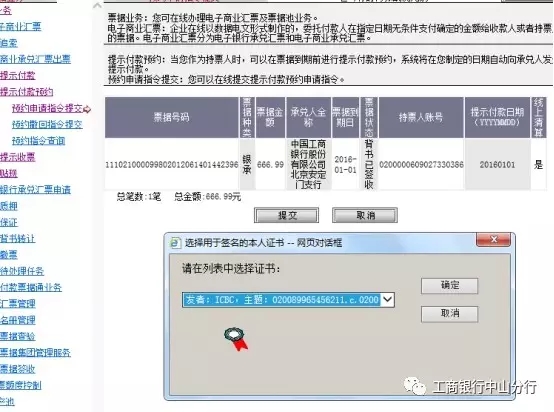
Task: Open the certificate selection dropdown arrow
Action: pyautogui.click(x=388, y=300)
